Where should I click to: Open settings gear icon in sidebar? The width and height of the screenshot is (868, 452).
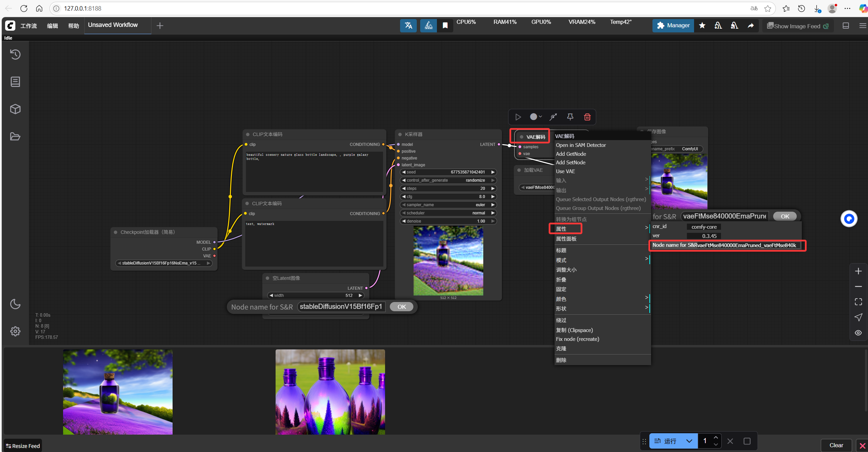15,331
